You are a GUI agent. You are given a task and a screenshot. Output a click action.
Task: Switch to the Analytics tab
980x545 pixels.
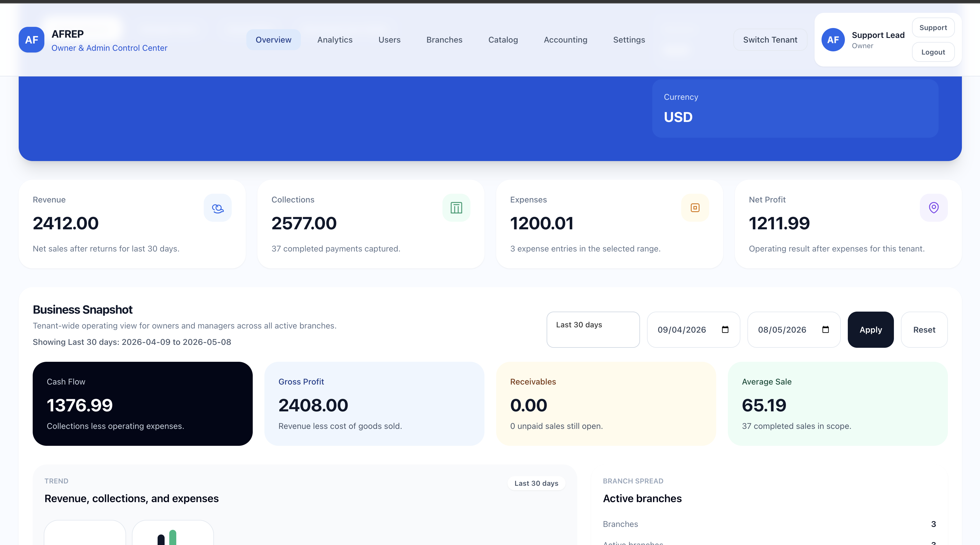point(335,40)
